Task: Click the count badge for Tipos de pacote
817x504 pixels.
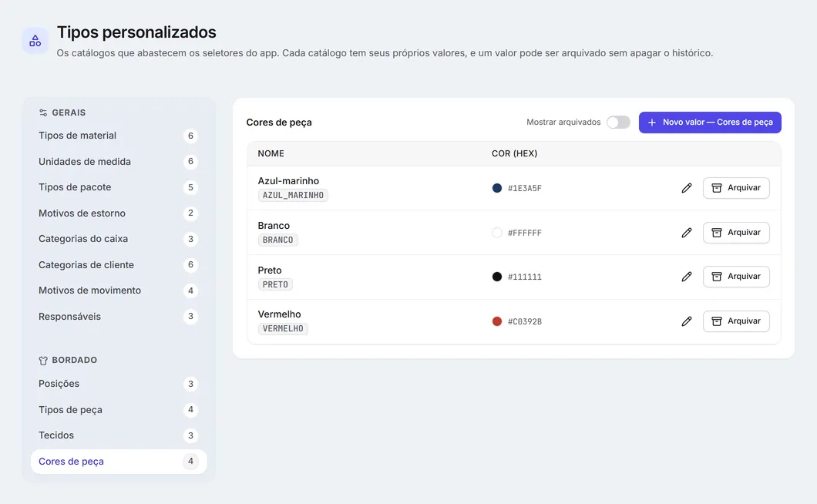Action: tap(190, 187)
